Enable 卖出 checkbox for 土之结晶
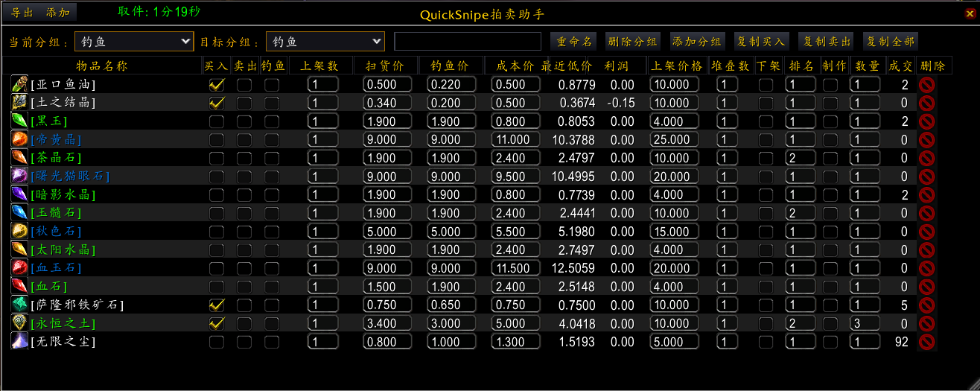 [244, 103]
